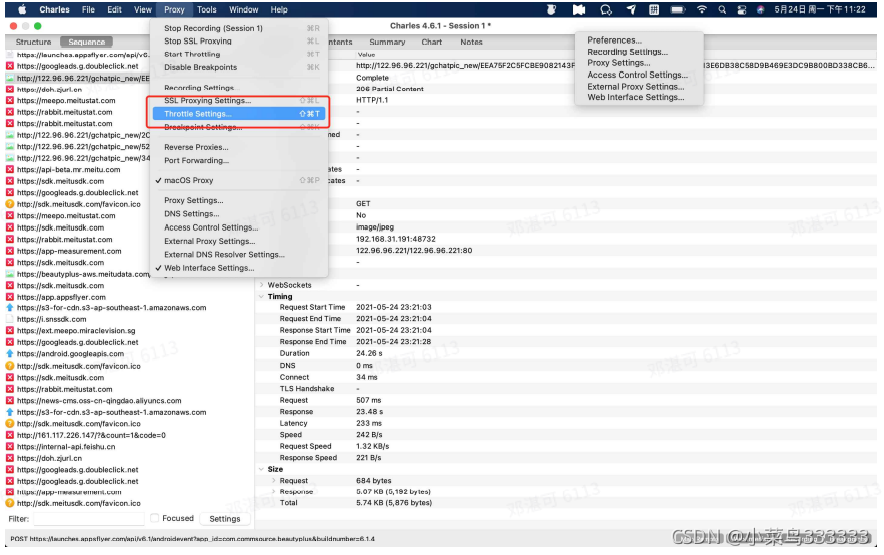884x555 pixels.
Task: Collapse the Timing section
Action: [x=262, y=296]
